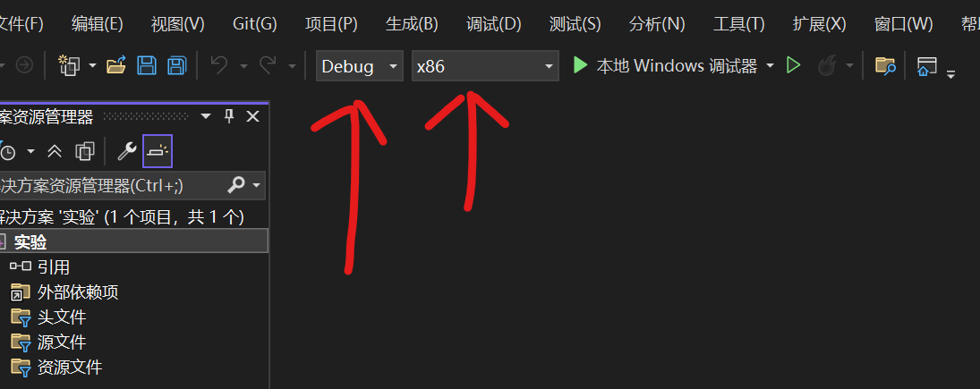The height and width of the screenshot is (389, 980).
Task: Save the current file with disk icon
Action: coord(147,65)
